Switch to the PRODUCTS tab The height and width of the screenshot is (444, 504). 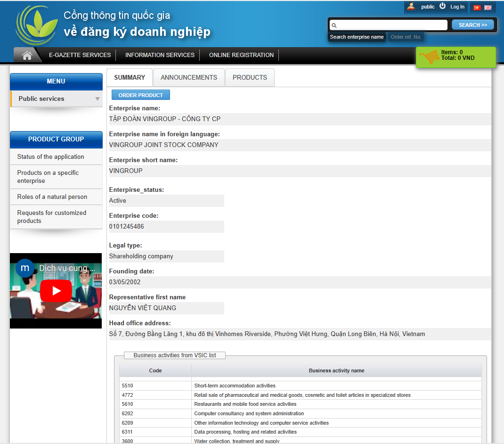point(250,78)
